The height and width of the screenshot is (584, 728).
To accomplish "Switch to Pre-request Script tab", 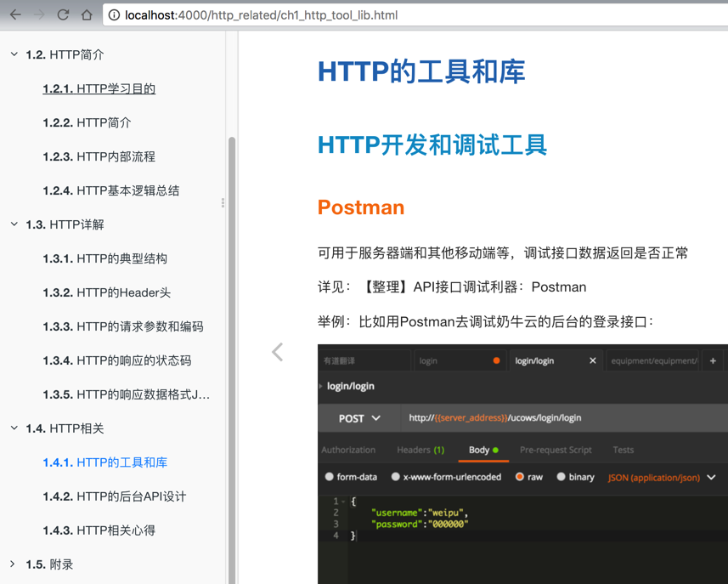I will pyautogui.click(x=556, y=450).
